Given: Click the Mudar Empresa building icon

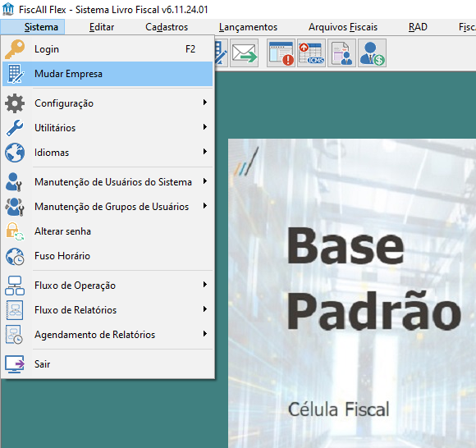Looking at the screenshot, I should pyautogui.click(x=15, y=74).
